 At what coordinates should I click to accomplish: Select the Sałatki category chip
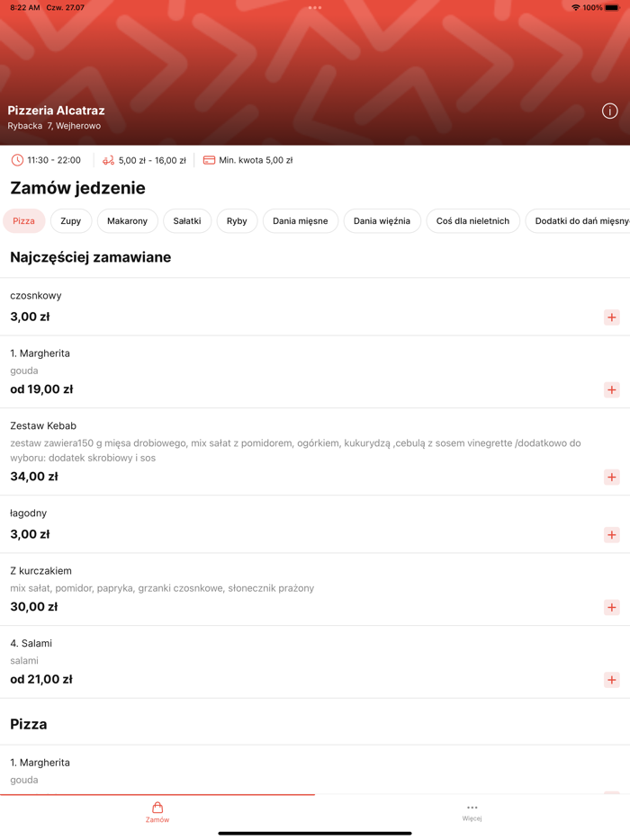[187, 220]
